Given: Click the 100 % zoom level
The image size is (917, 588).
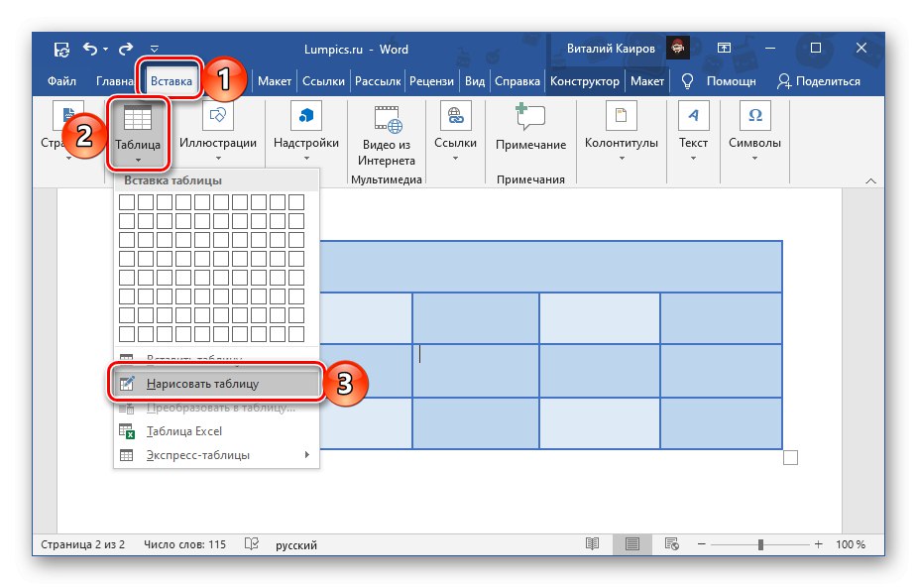Looking at the screenshot, I should 851,544.
